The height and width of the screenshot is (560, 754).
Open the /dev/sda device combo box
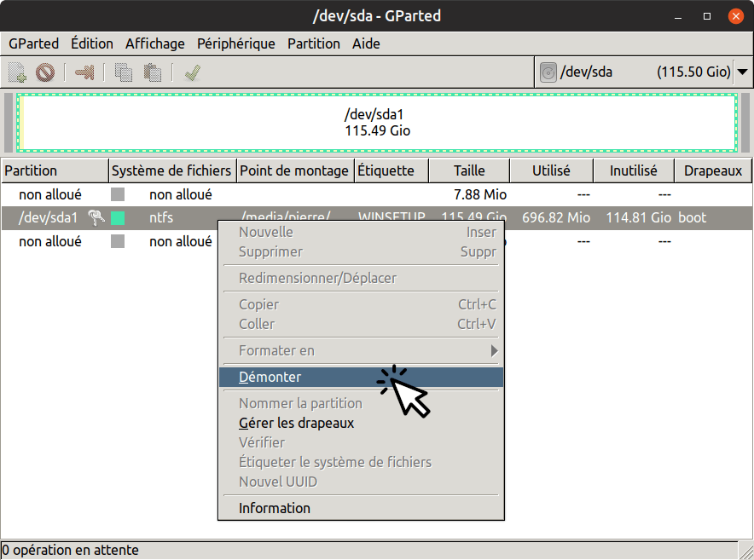(x=643, y=72)
